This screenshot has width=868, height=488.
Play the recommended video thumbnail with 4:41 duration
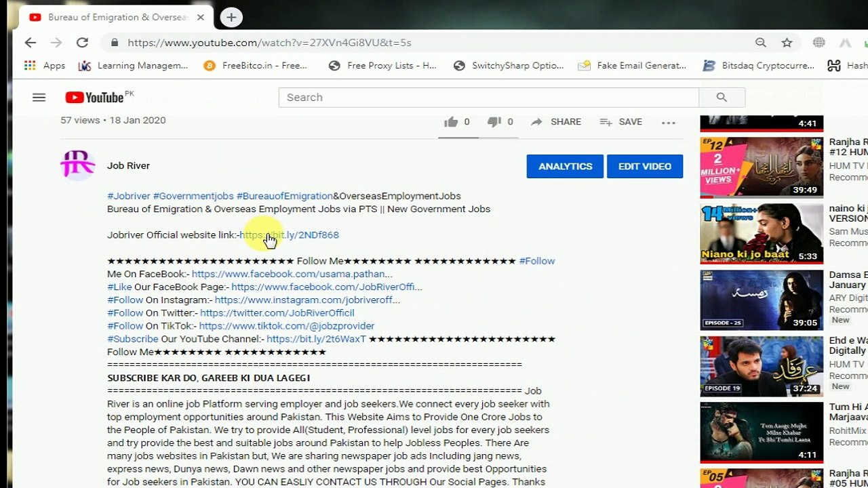click(x=762, y=123)
